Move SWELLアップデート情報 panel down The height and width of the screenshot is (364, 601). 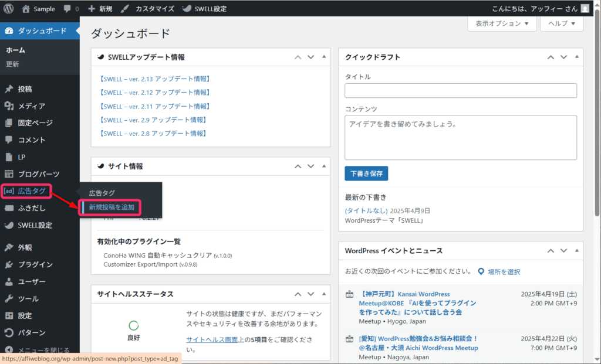311,57
